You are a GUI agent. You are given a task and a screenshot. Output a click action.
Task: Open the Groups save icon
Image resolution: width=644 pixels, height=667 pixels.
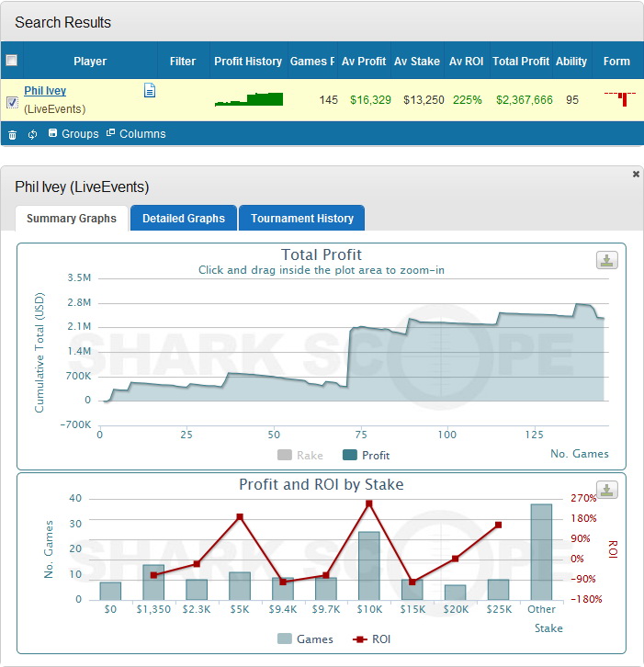tap(52, 133)
